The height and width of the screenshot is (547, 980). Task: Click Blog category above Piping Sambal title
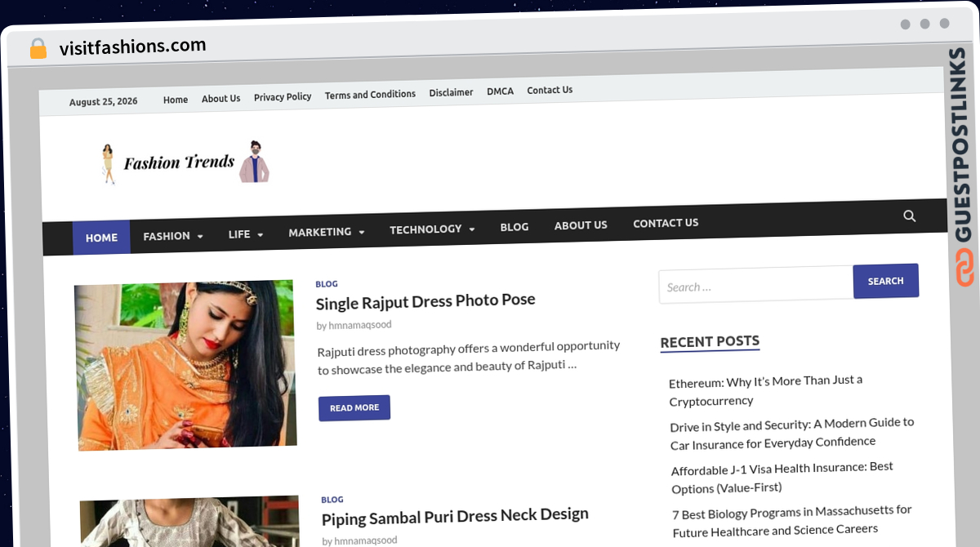[x=332, y=500]
